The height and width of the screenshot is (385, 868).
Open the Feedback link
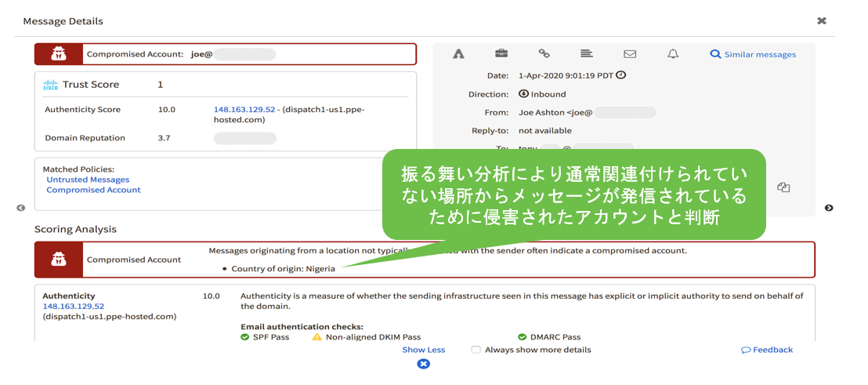767,350
